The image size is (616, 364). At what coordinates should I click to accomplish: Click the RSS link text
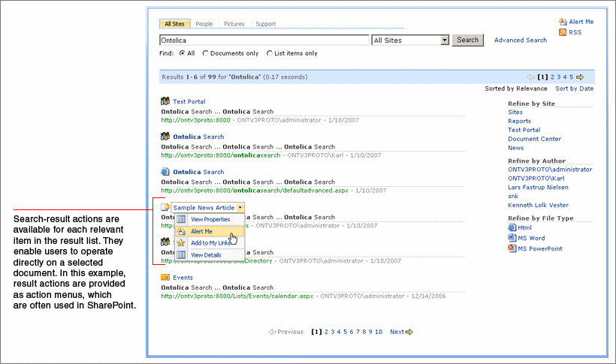pyautogui.click(x=575, y=32)
